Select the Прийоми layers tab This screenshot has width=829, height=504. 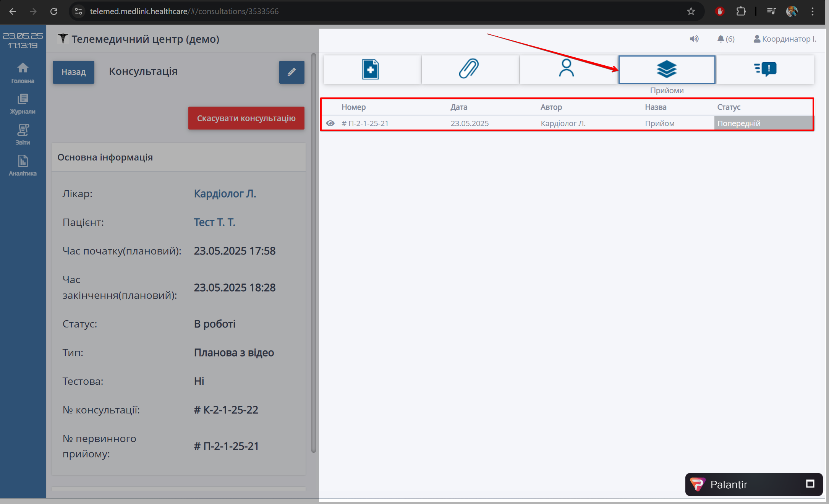[667, 70]
